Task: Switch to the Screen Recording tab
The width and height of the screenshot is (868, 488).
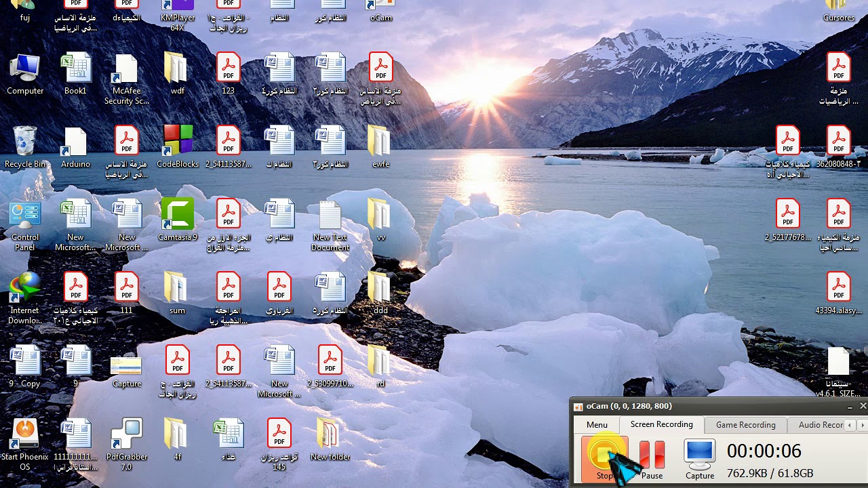Action: (x=662, y=424)
